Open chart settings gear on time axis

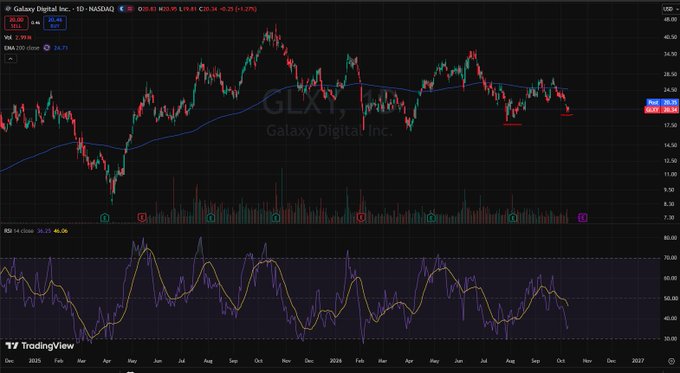[x=671, y=361]
